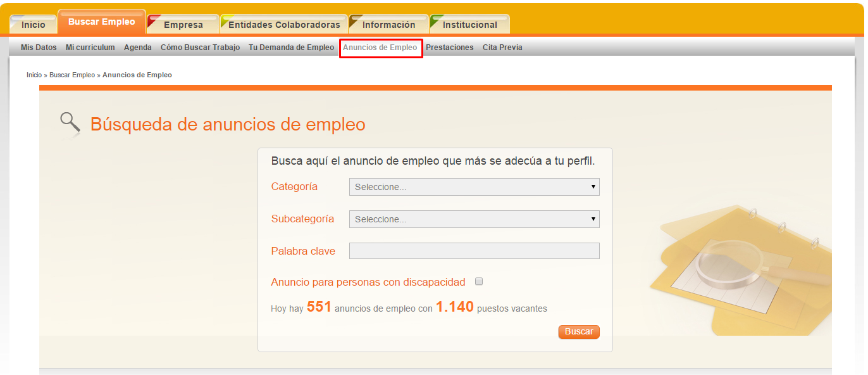
Task: Click the red ribbon icon on Información tab
Action: click(355, 19)
